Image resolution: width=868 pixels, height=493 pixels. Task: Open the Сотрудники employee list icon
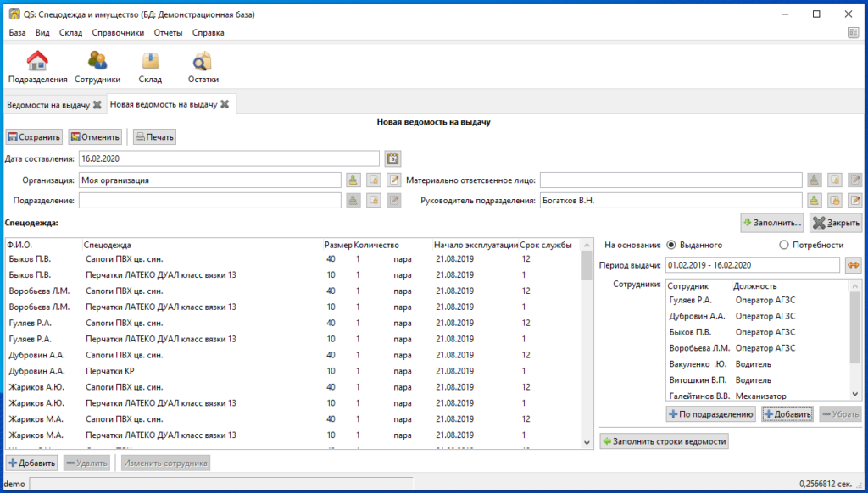click(x=97, y=66)
